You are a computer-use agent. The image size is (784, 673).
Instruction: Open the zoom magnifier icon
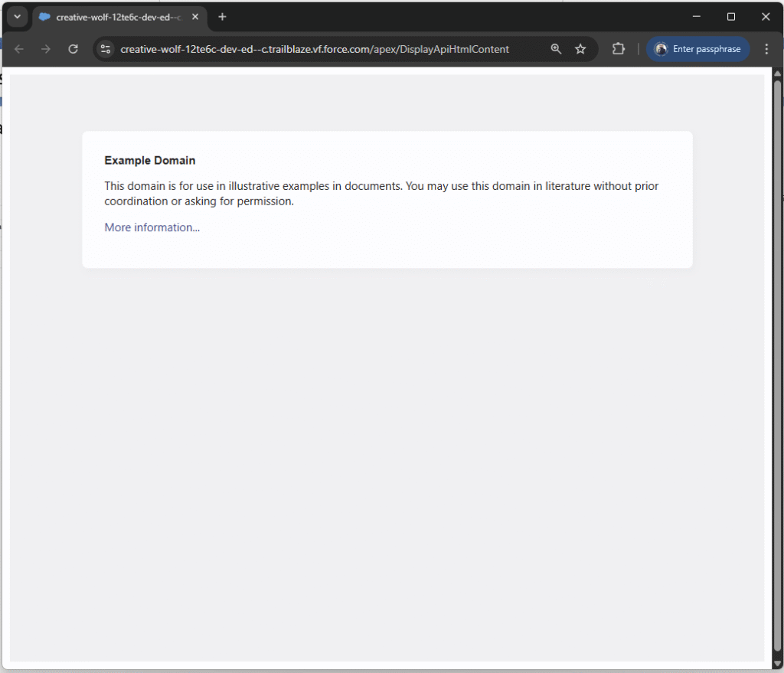pyautogui.click(x=556, y=49)
